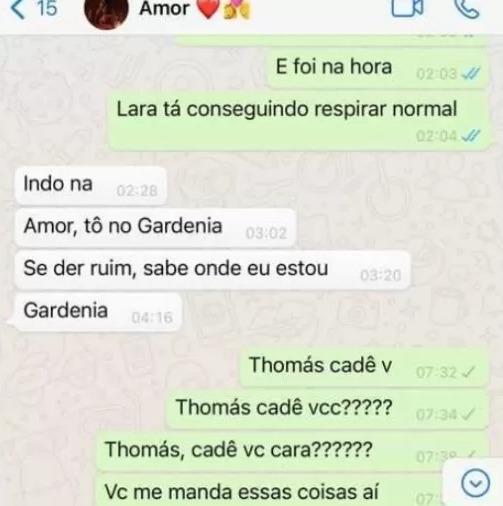Select the 'Thomás cadê v' message
This screenshot has height=506, width=503.
[364, 367]
